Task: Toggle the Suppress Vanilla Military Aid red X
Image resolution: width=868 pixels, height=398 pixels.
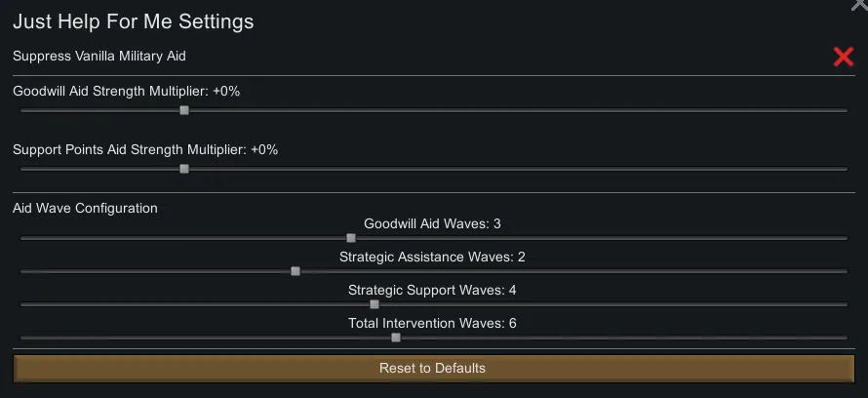Action: click(844, 57)
